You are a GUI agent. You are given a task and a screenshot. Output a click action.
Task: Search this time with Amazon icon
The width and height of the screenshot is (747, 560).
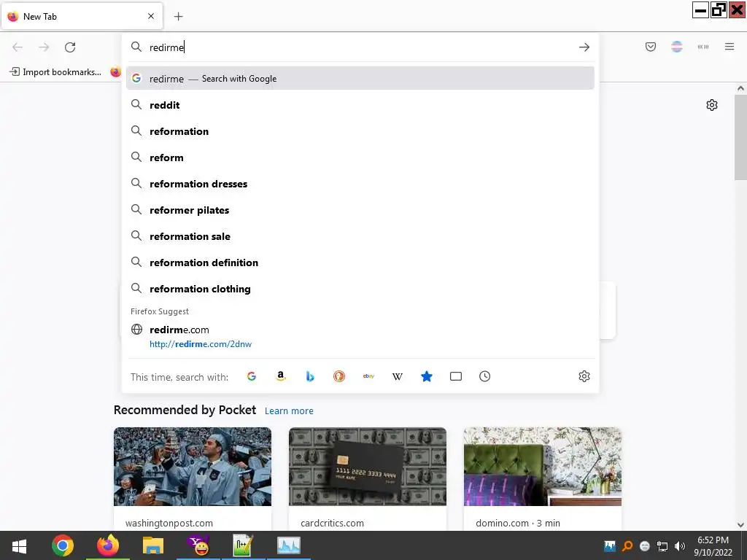(281, 376)
